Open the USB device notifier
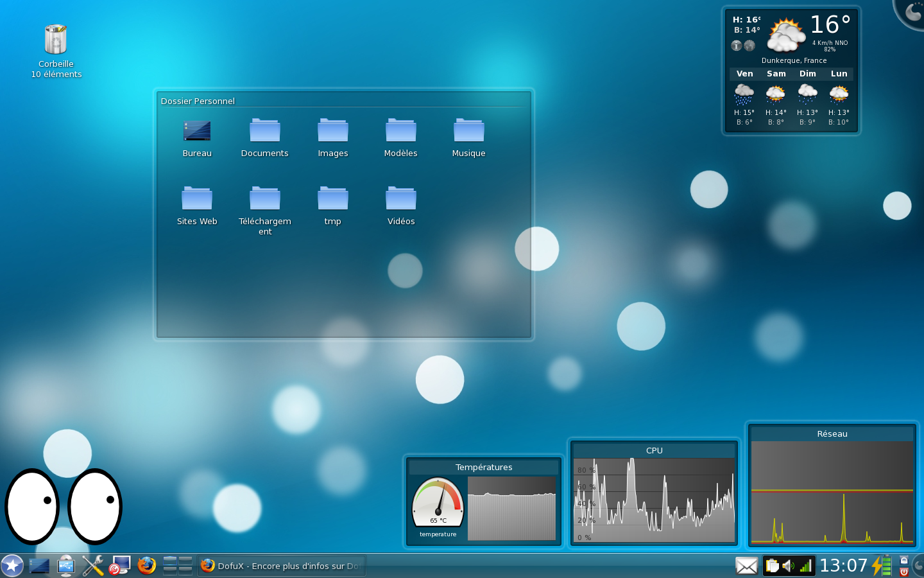Viewport: 924px width, 578px height. tap(65, 566)
